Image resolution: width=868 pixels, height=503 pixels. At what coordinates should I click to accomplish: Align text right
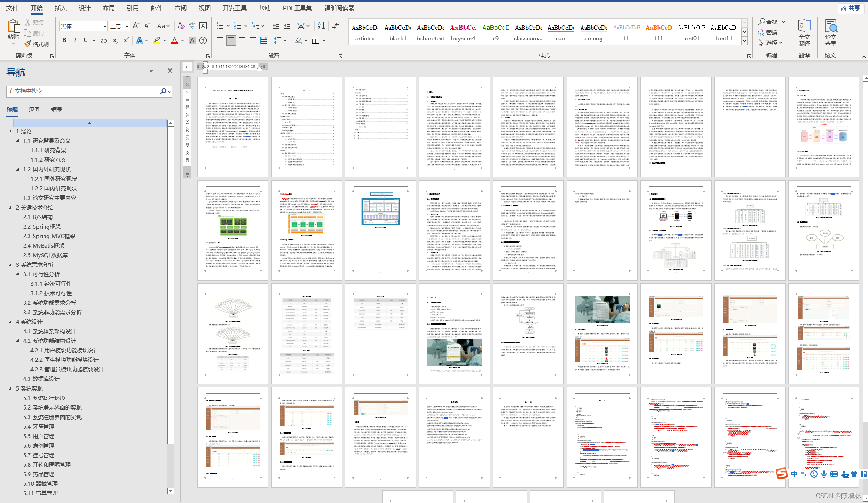coord(242,40)
